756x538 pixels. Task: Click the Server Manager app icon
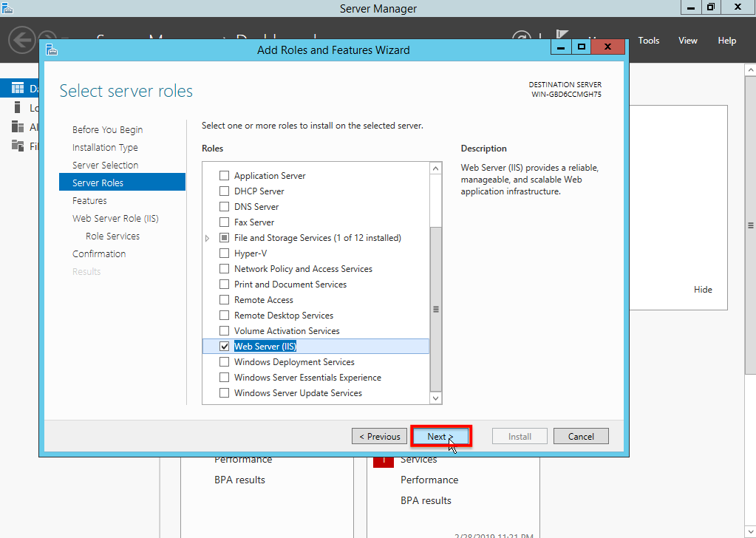(x=7, y=7)
